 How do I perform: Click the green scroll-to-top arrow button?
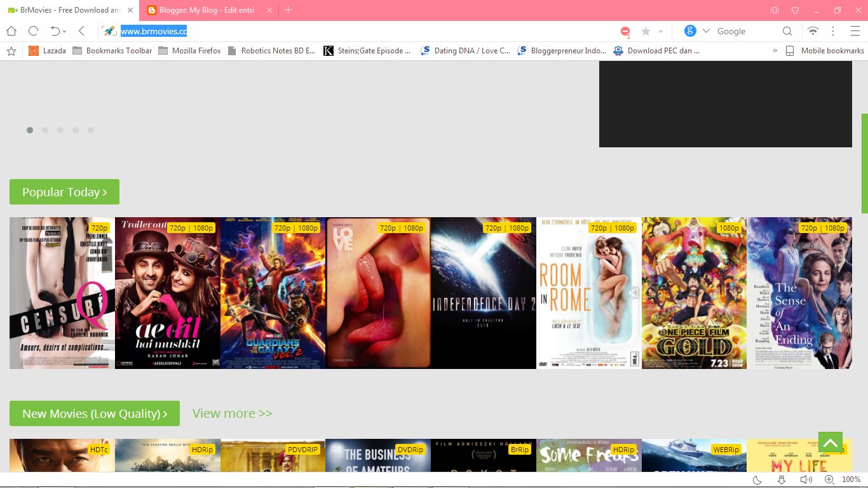click(x=831, y=442)
